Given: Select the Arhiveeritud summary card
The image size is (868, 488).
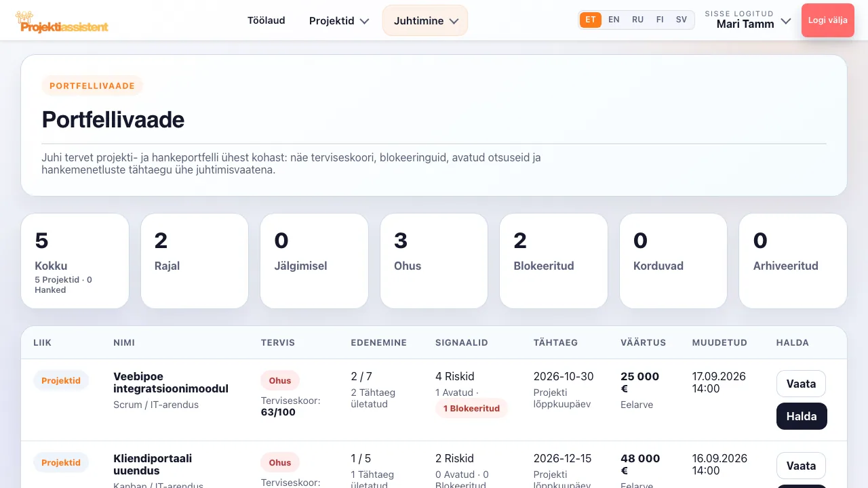Looking at the screenshot, I should coord(793,261).
